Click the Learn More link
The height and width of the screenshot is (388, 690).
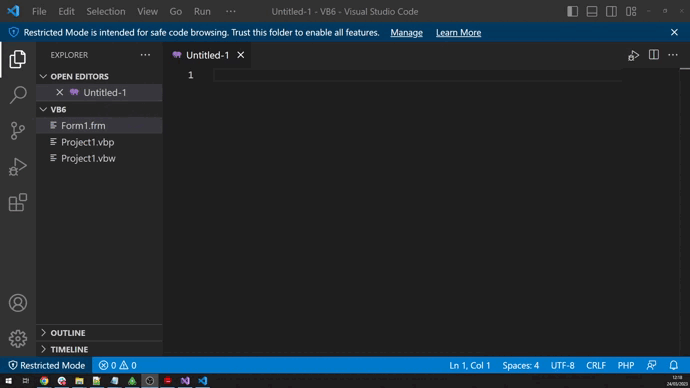[x=458, y=33]
